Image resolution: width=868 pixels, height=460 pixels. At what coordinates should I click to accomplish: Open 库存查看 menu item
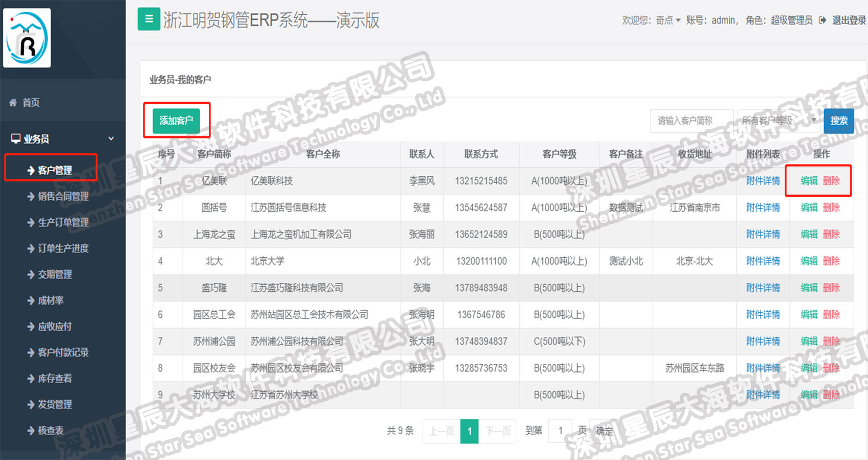click(50, 378)
